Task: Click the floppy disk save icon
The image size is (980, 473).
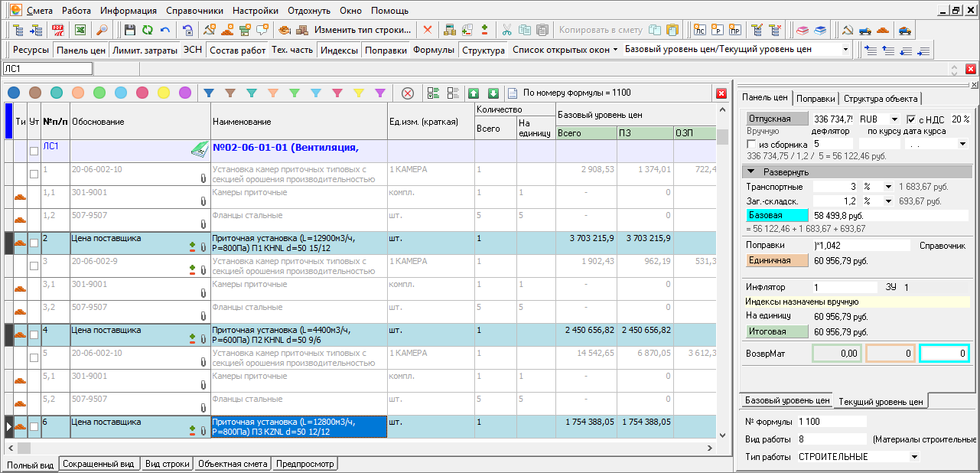Action: click(x=129, y=31)
